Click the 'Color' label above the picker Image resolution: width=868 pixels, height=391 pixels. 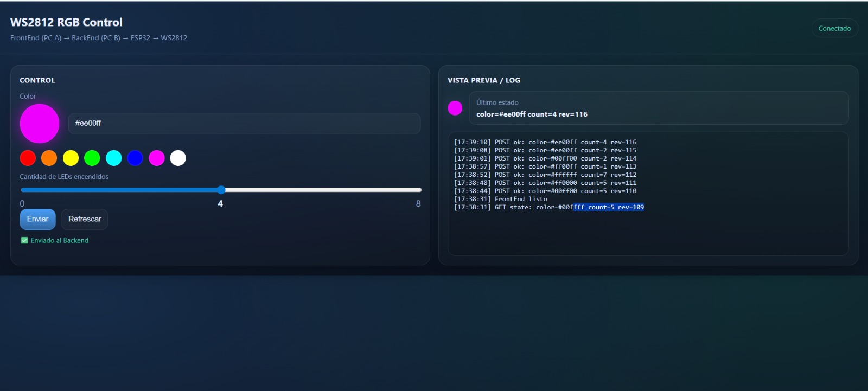click(28, 96)
